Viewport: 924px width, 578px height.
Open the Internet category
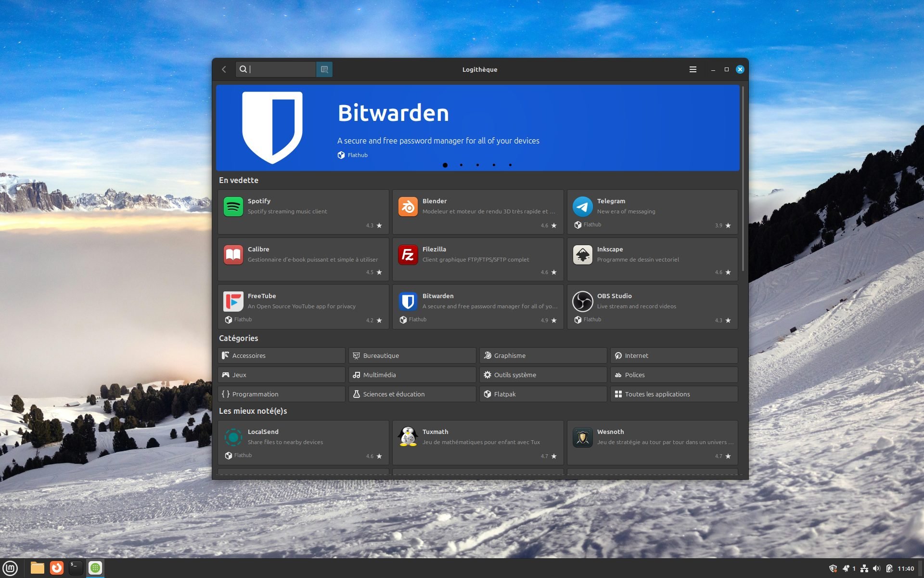point(674,355)
